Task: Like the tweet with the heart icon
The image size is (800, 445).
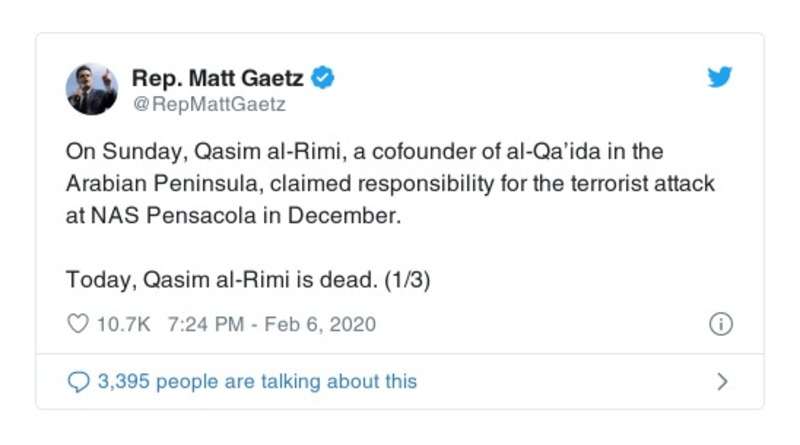Action: (x=77, y=324)
